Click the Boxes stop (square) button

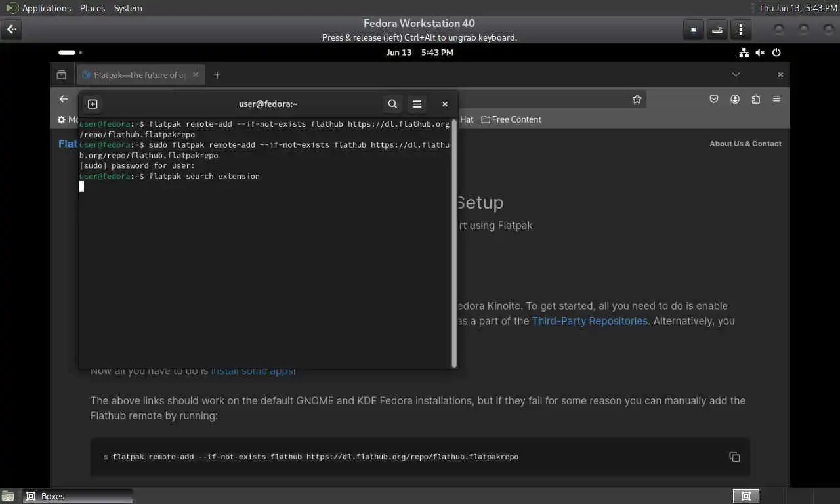coord(694,30)
